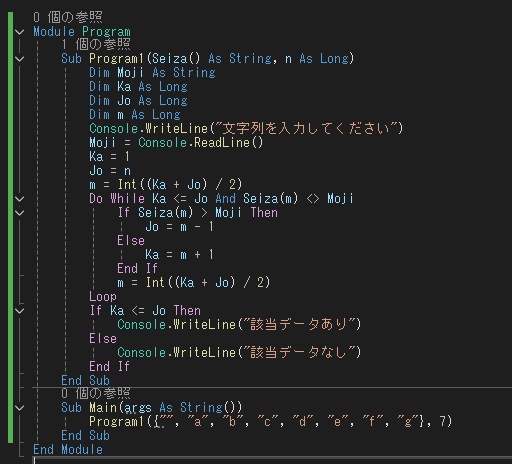Click 'n As Long' parameter in signature
The image size is (512, 464).
coord(316,59)
